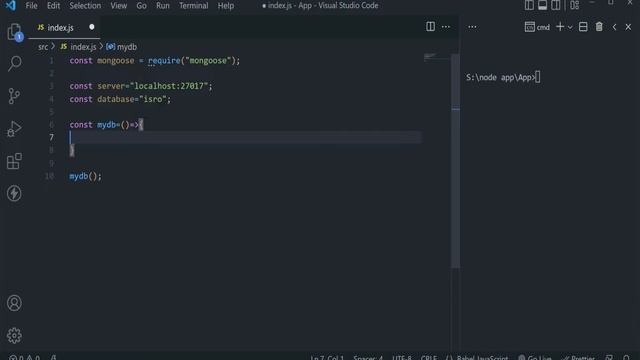This screenshot has width=640, height=360.
Task: Open terminal panel views ellipsis menu
Action: [x=472, y=27]
